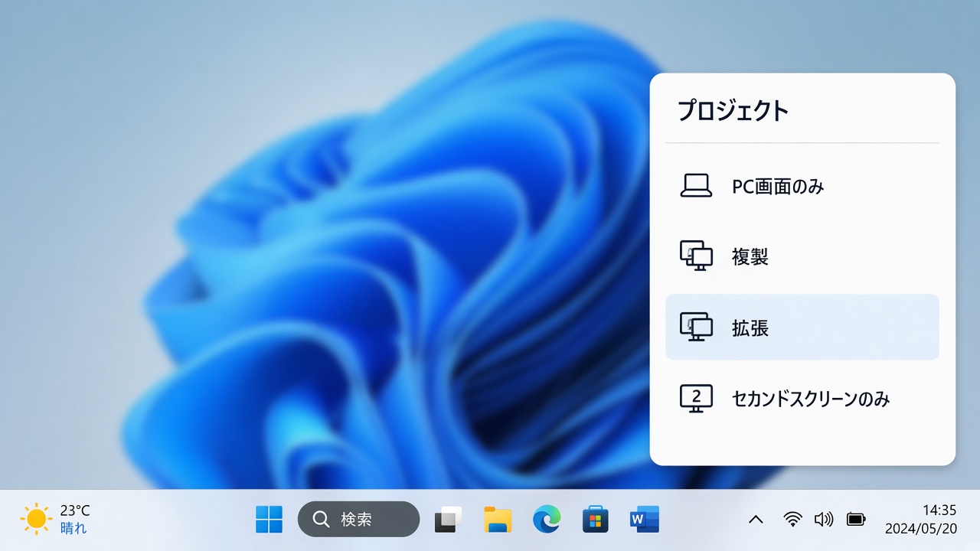Open Task View from the taskbar
This screenshot has width=980, height=551.
click(x=449, y=520)
